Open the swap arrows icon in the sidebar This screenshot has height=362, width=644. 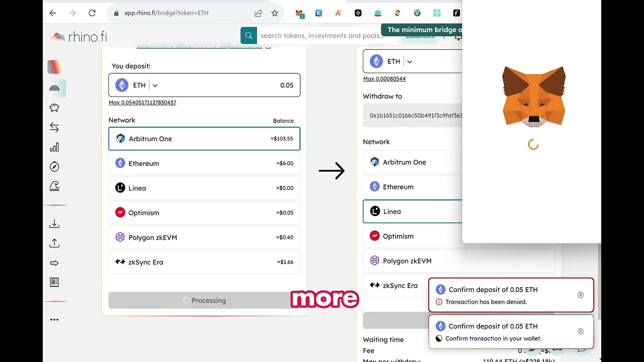[54, 128]
